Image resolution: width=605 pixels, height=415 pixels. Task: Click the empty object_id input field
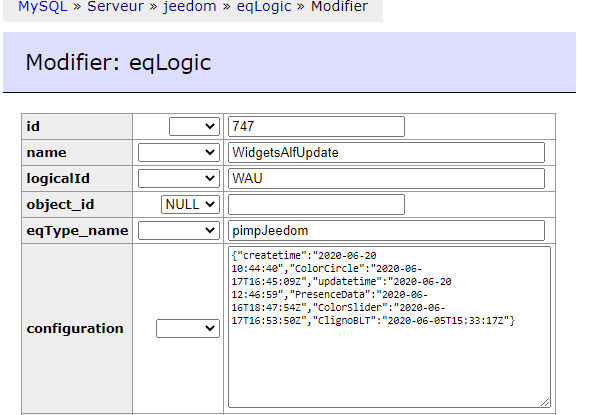pos(316,204)
